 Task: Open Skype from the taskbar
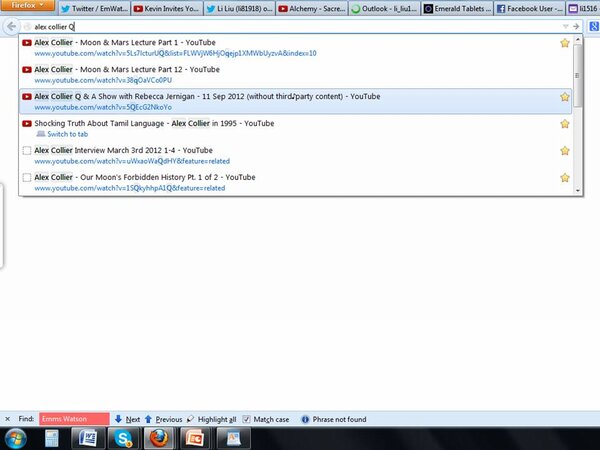coord(123,439)
